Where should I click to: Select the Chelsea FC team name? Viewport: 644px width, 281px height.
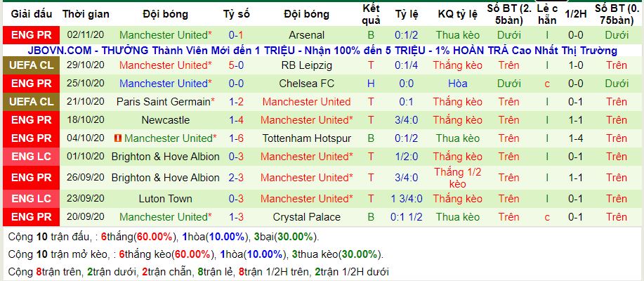click(x=306, y=84)
